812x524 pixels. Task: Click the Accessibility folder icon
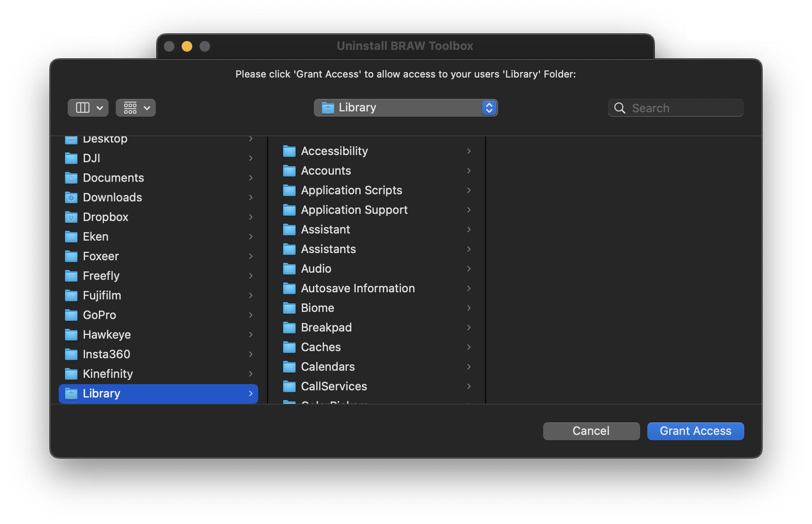point(289,151)
